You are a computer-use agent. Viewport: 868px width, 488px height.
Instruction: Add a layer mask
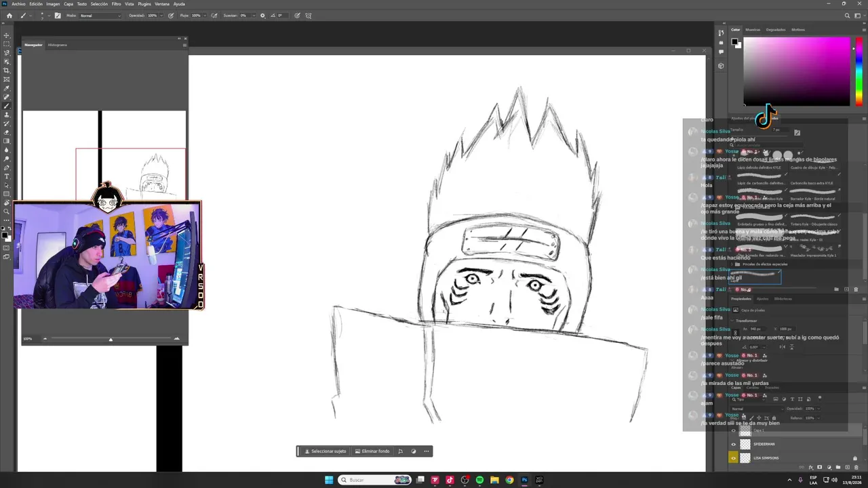click(x=820, y=467)
